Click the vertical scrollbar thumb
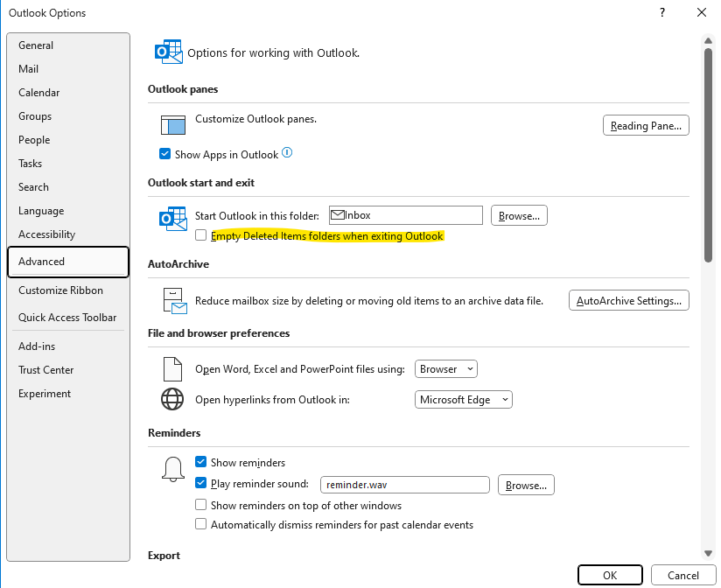Image resolution: width=721 pixels, height=588 pixels. [x=708, y=156]
